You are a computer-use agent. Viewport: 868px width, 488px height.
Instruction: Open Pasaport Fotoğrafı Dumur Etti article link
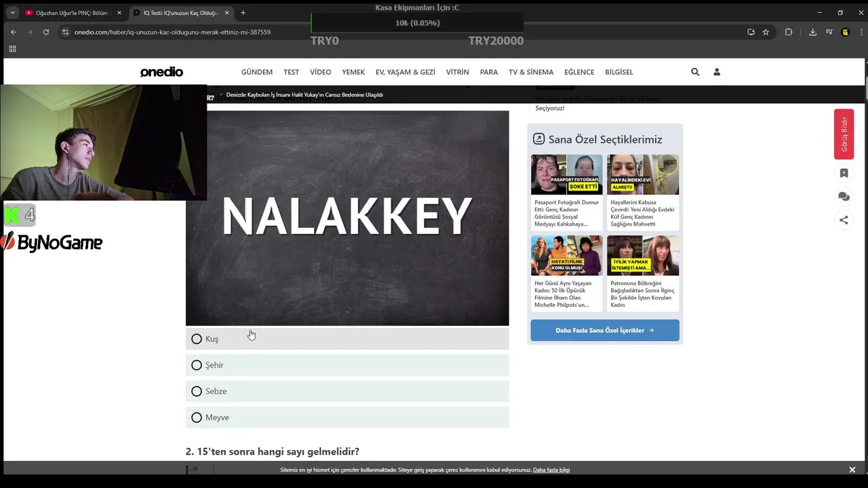(x=566, y=213)
